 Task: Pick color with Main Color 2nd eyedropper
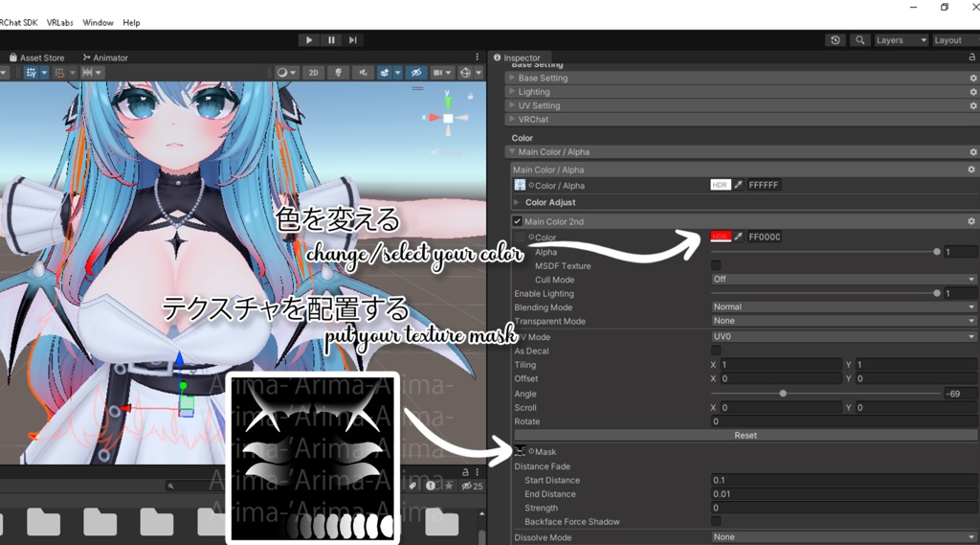738,238
